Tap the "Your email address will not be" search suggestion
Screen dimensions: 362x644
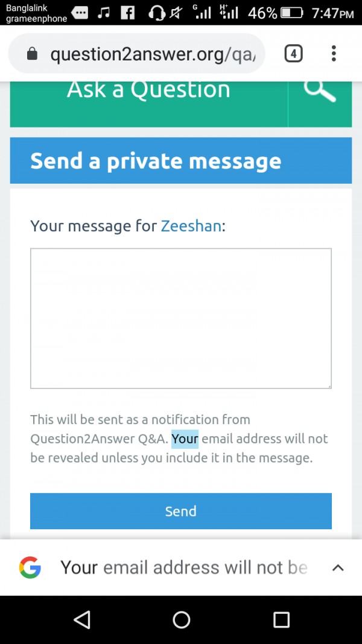[184, 568]
